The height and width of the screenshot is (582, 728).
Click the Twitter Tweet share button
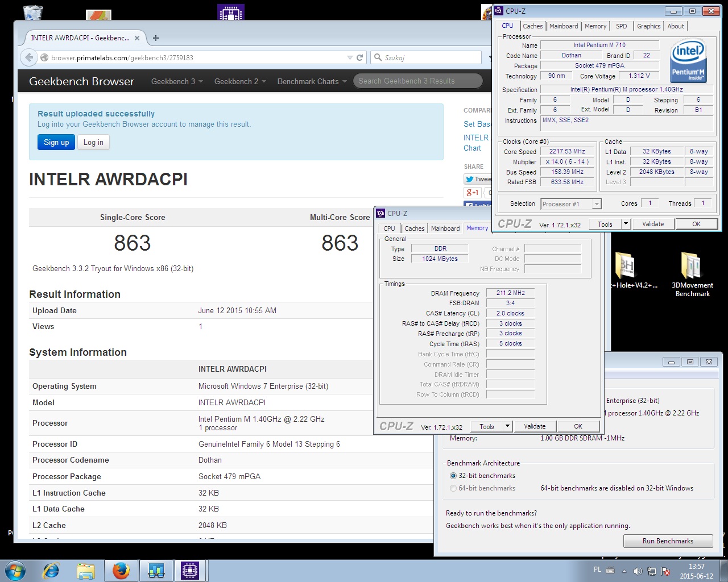[478, 179]
